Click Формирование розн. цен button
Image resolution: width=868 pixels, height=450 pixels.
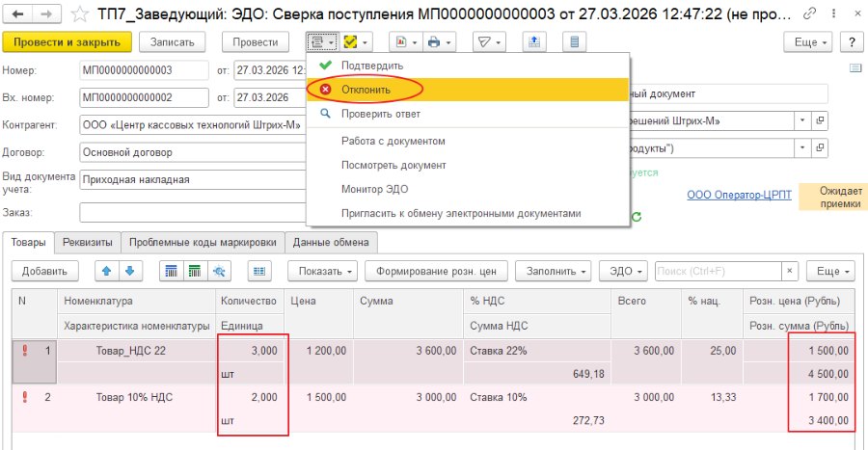[436, 271]
